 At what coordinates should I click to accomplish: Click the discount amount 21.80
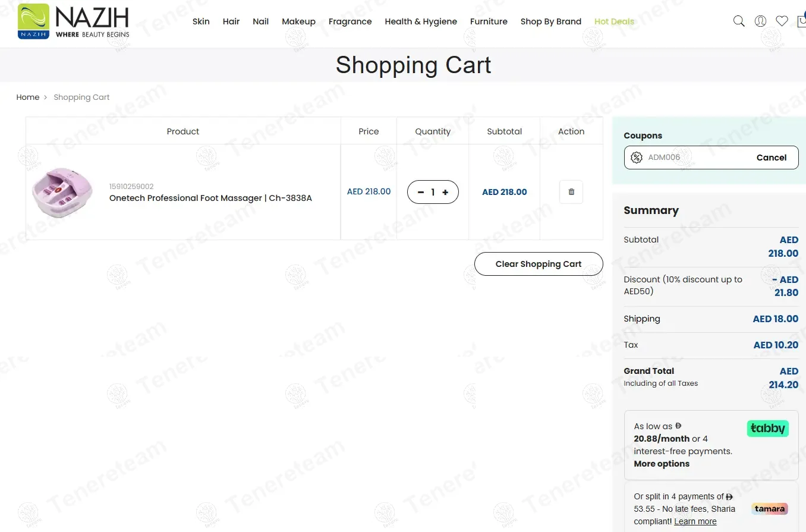(x=786, y=292)
